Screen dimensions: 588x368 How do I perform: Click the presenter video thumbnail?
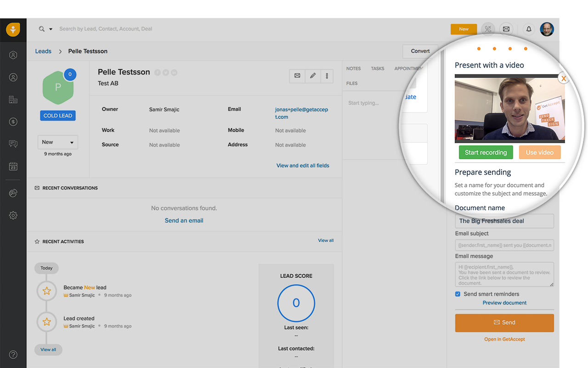pos(509,109)
